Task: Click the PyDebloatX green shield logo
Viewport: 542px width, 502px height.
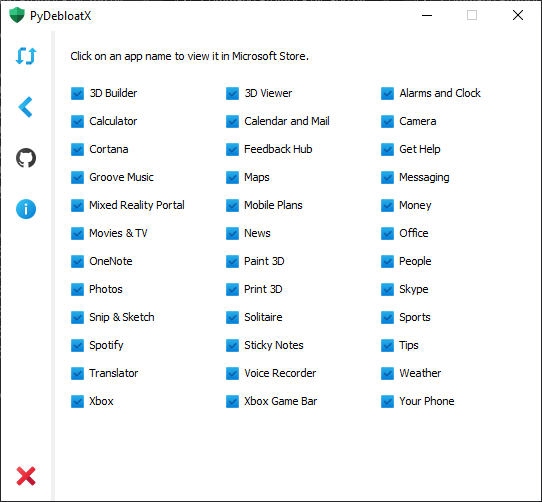Action: point(17,15)
